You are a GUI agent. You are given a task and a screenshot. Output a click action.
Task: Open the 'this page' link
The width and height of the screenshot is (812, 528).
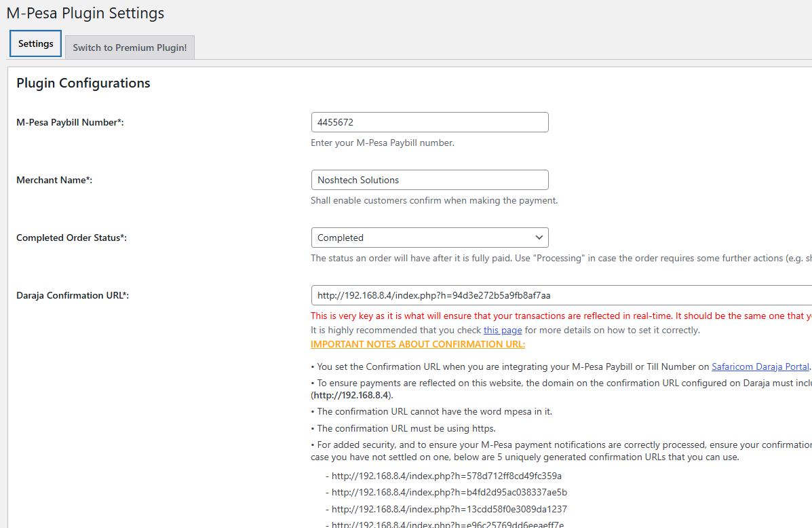tap(502, 330)
